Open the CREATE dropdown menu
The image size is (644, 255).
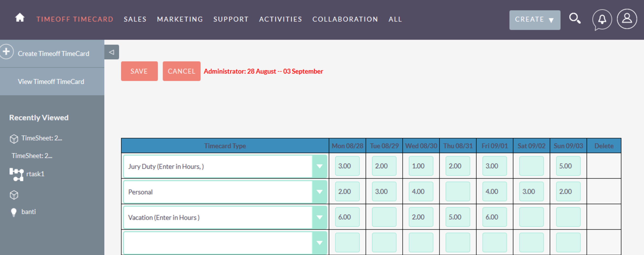tap(535, 19)
